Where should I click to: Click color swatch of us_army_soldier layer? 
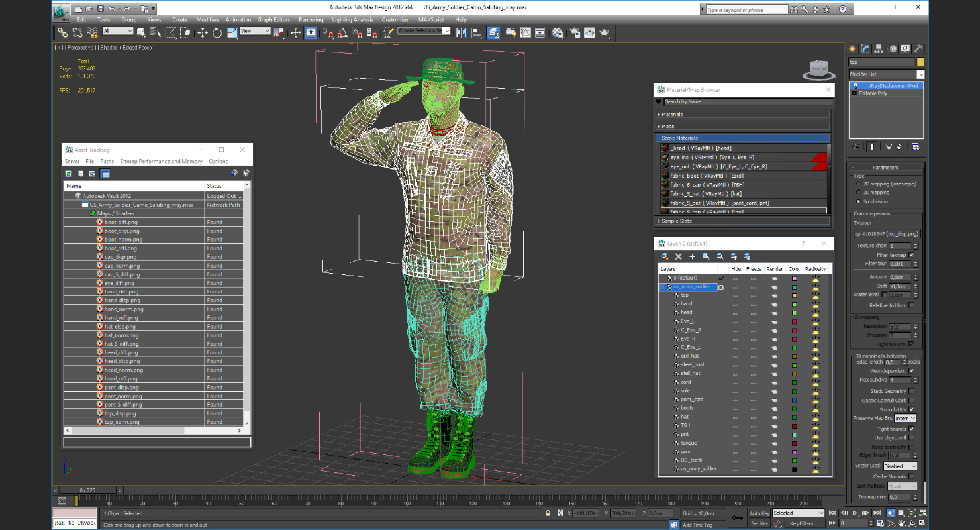coord(794,287)
